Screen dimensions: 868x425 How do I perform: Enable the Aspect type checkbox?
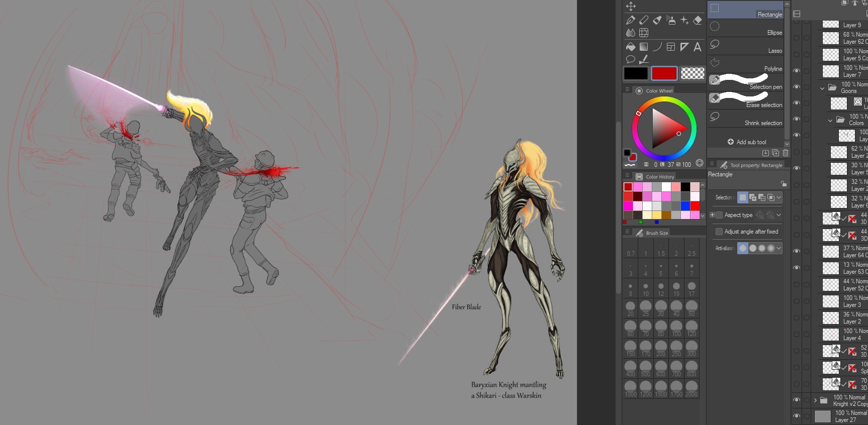click(719, 215)
